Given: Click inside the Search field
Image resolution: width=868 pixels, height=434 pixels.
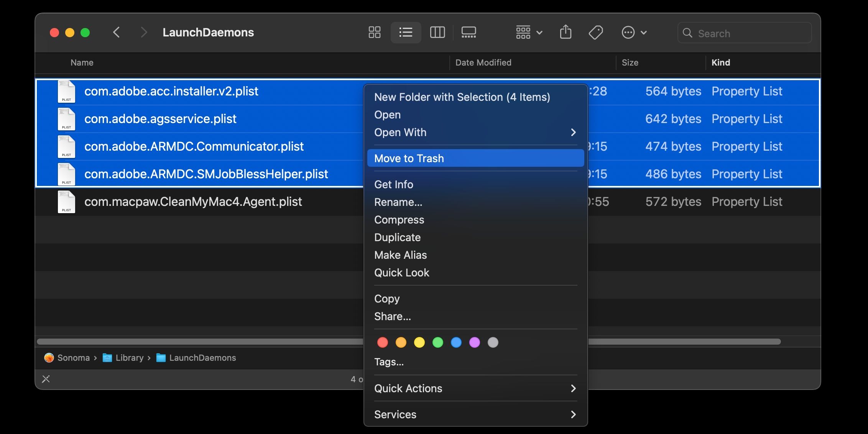Looking at the screenshot, I should point(744,33).
